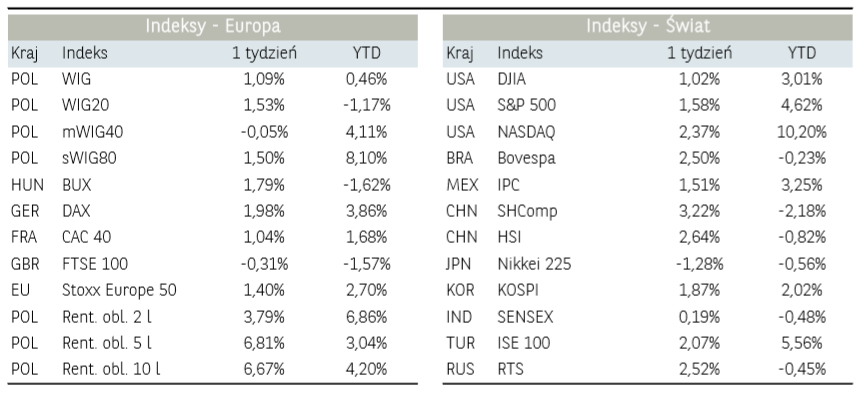Click the Bovespa index label
Screen dimensions: 867x395
526,158
